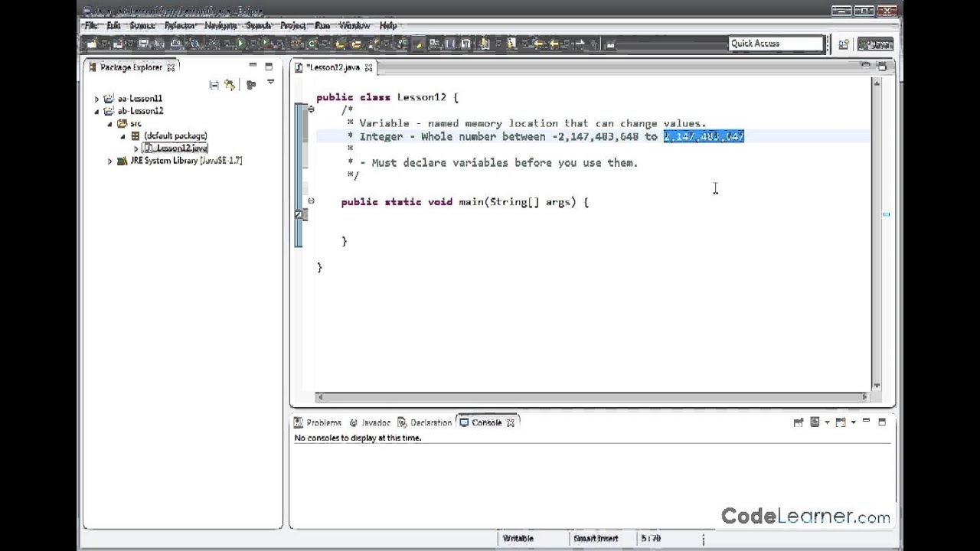Collapse the (default package) node
This screenshot has height=551, width=980.
pos(122,135)
